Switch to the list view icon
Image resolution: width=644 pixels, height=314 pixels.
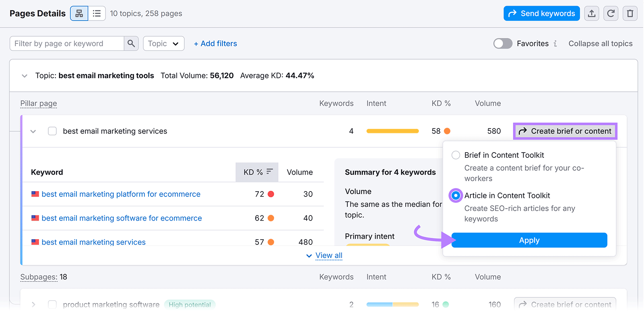tap(97, 14)
